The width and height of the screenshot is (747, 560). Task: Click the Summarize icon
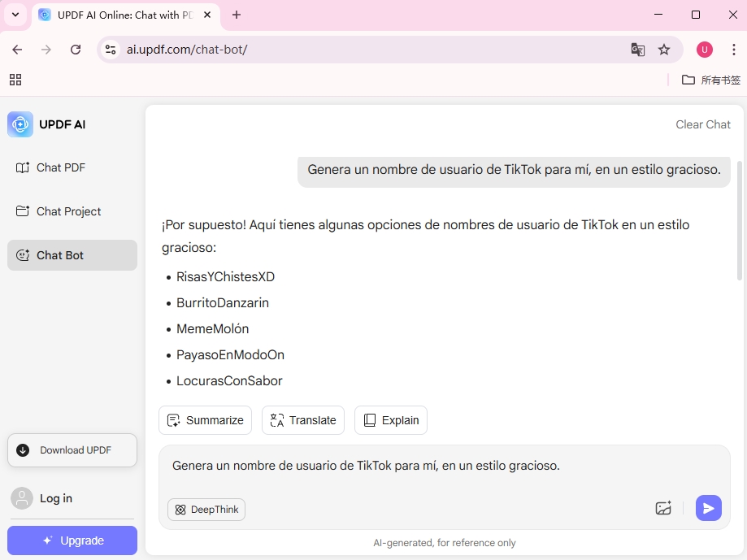tap(173, 420)
